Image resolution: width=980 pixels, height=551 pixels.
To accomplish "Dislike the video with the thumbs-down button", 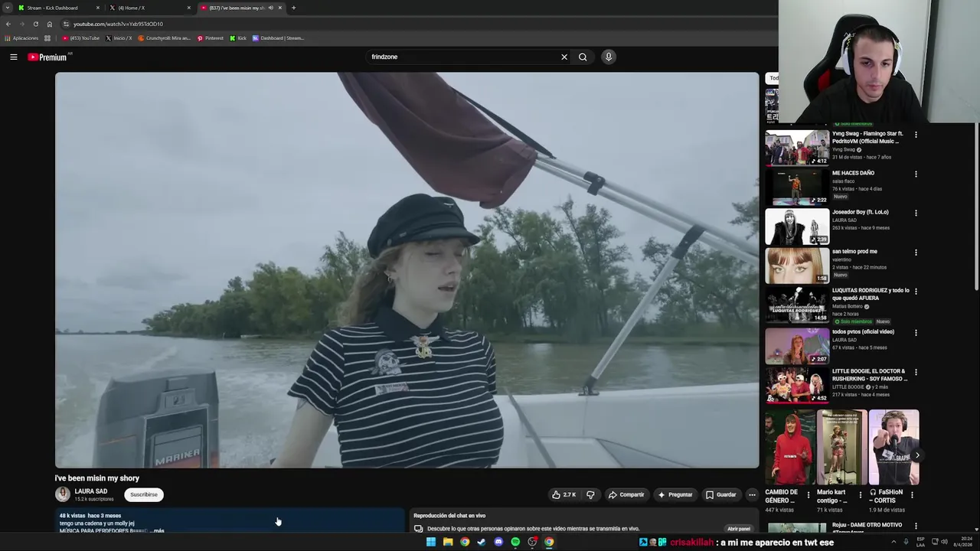I will click(x=590, y=494).
